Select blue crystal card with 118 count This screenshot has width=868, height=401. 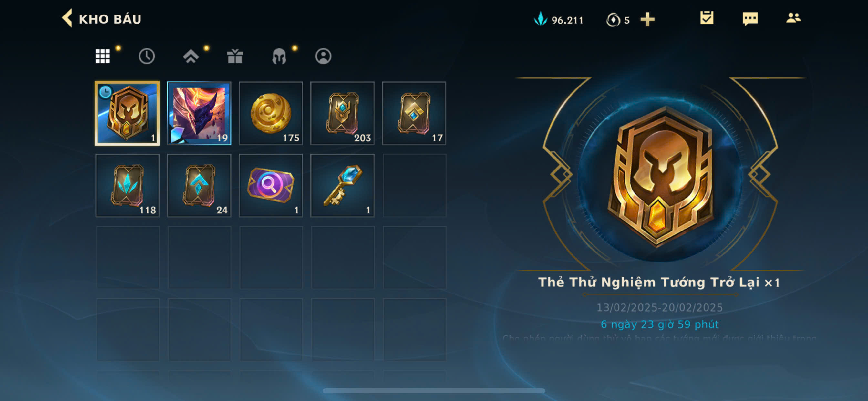(x=127, y=185)
